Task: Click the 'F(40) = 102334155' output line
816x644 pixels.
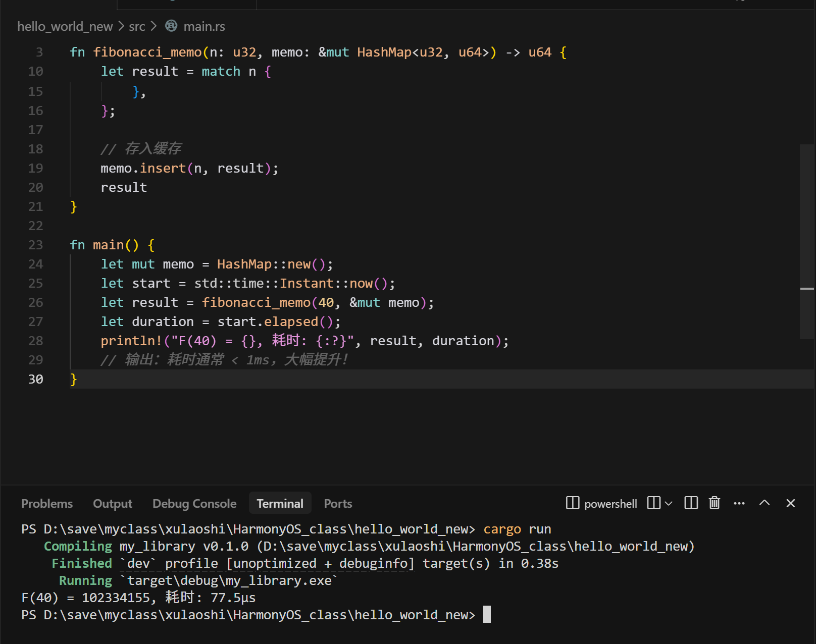Action: [x=138, y=598]
